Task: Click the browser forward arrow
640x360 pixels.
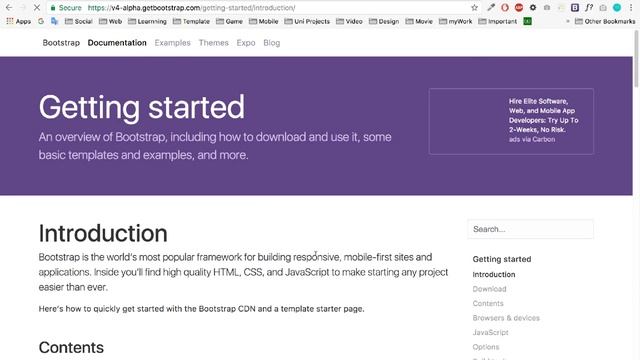Action: 23,7
